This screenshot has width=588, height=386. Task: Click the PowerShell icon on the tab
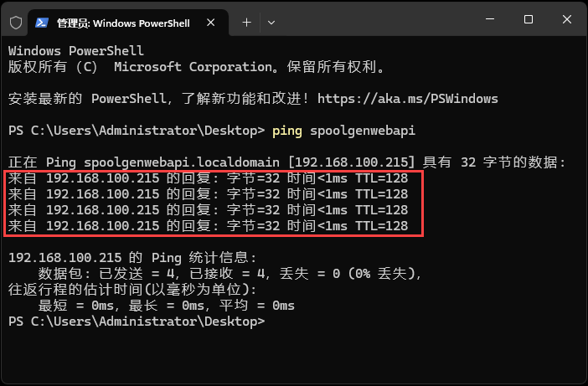pyautogui.click(x=42, y=21)
